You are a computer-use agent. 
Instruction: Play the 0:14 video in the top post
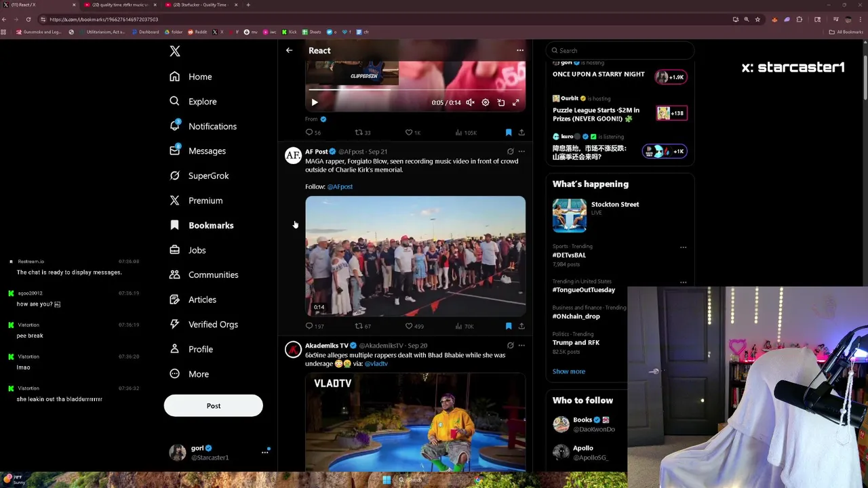tap(315, 102)
